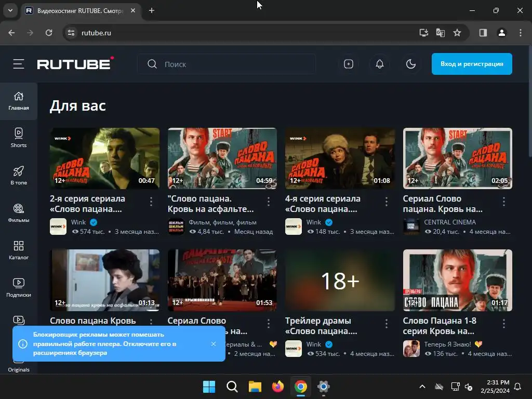Play the 01:08 video thumbnail
Screen dimensions: 532x399
click(340, 158)
